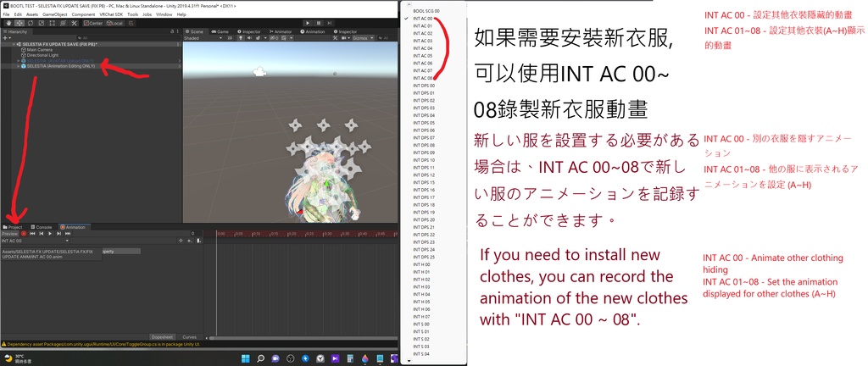
Task: Open Windows taskbar Search
Action: 260,358
